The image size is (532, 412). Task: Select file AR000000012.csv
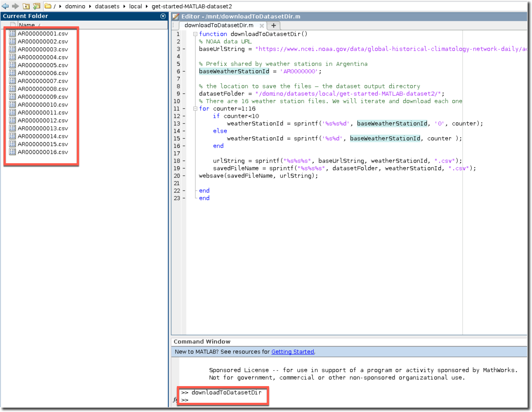(x=43, y=120)
